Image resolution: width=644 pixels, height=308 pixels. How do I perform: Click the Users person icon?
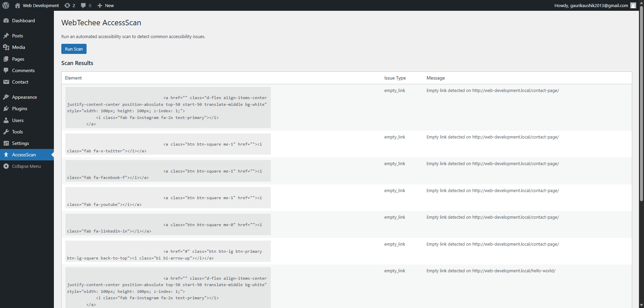coord(6,120)
